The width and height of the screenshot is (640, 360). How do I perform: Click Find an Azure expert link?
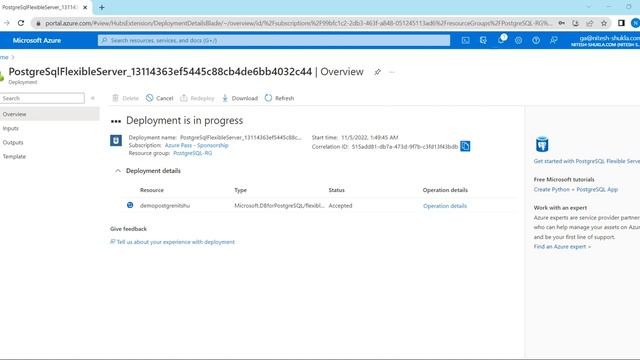[x=562, y=247]
